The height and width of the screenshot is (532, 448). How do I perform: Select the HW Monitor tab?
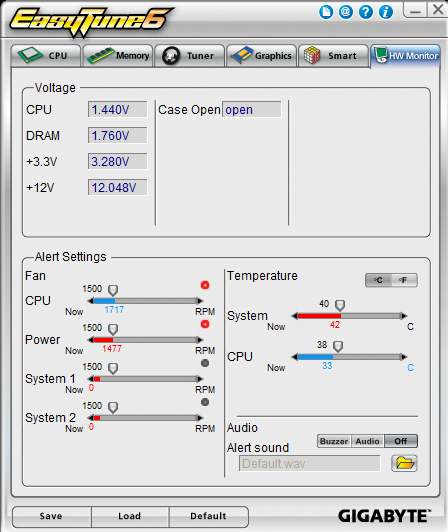tap(406, 56)
